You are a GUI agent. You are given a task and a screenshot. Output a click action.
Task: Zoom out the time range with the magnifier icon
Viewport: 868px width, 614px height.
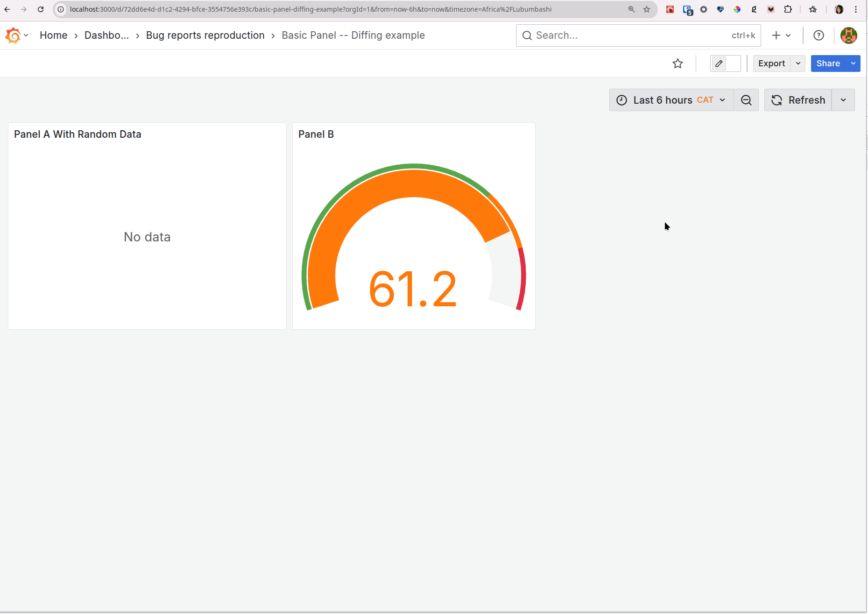coord(746,100)
